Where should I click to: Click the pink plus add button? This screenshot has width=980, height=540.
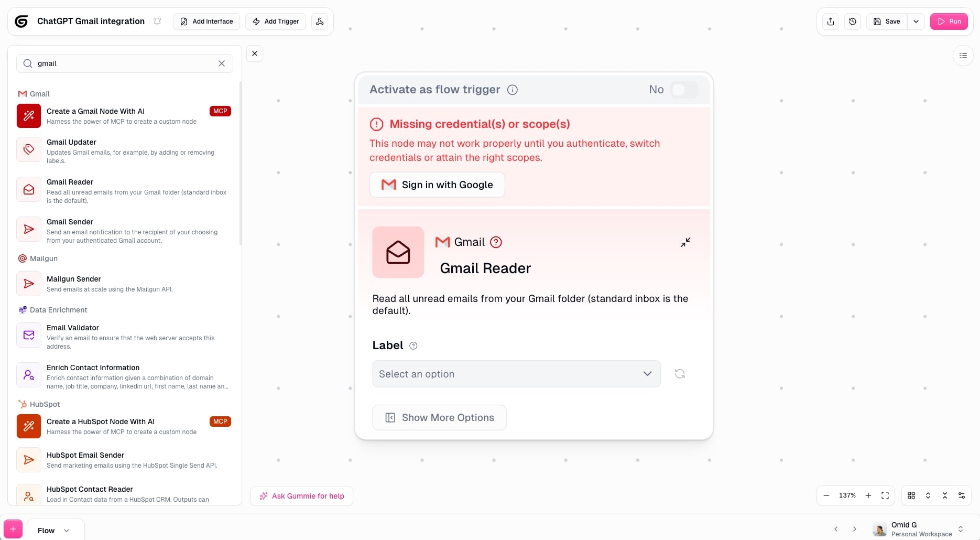13,530
